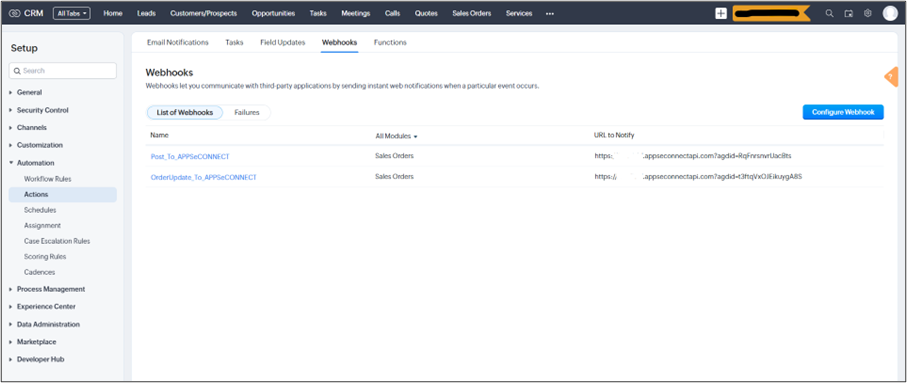Open the Meetings module
The height and width of the screenshot is (383, 907).
click(356, 13)
